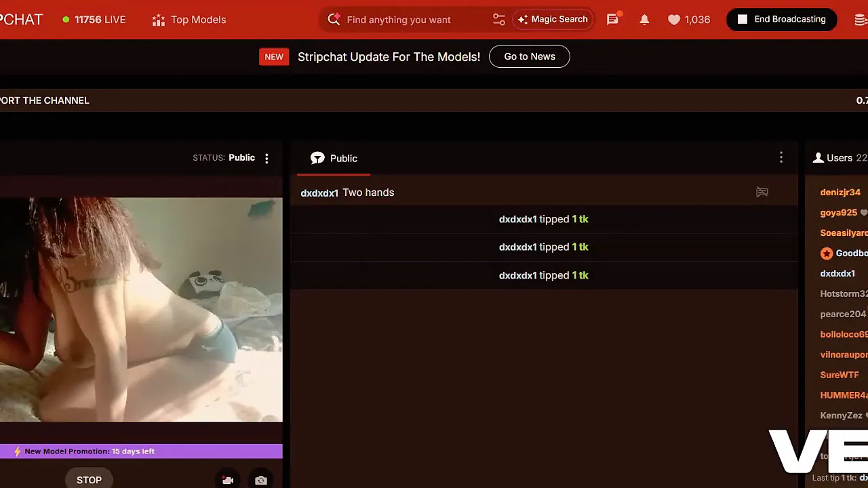
Task: Click the 11756 LIVE link
Action: click(x=94, y=20)
